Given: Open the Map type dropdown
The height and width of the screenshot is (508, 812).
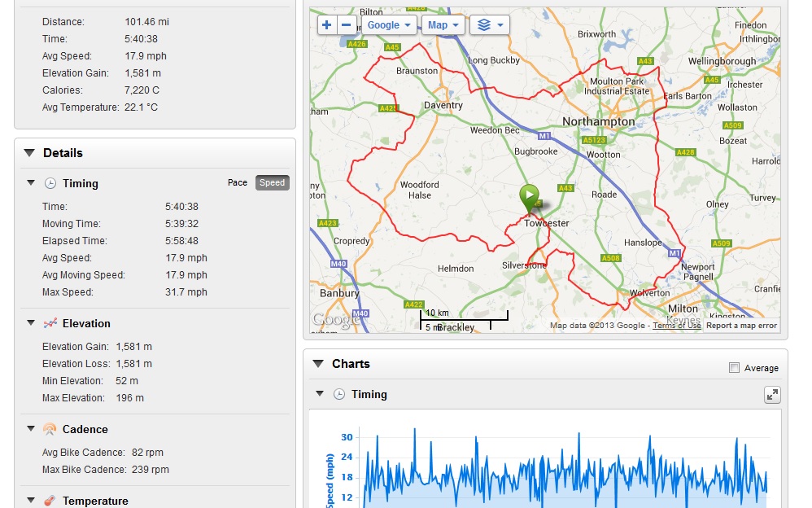Looking at the screenshot, I should pyautogui.click(x=443, y=25).
